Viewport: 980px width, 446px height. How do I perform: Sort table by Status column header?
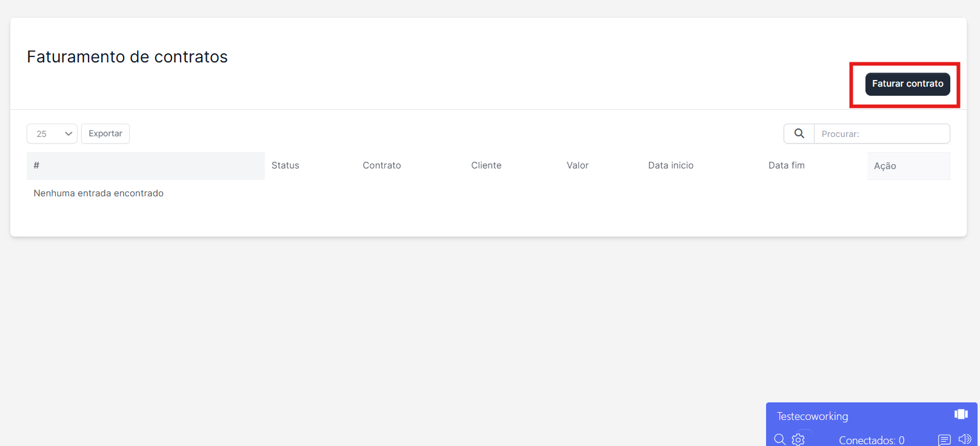click(285, 165)
